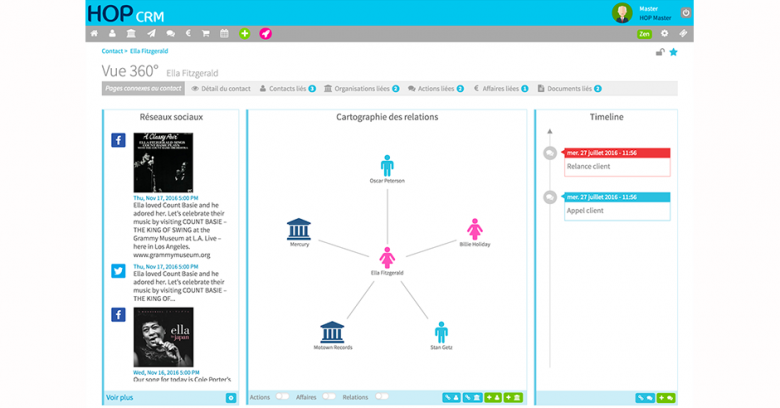Open the shopping cart icon

pos(206,33)
